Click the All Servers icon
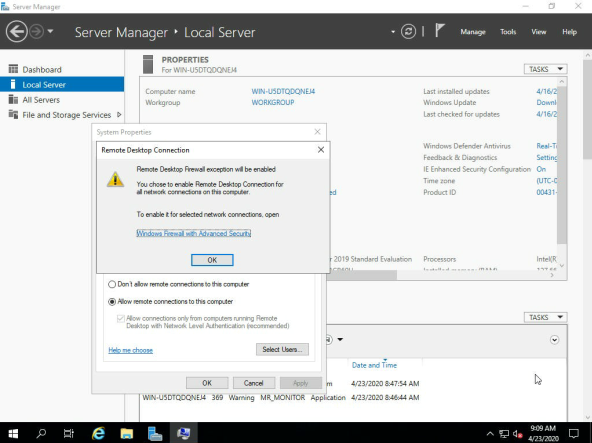This screenshot has height=443, width=592. click(13, 99)
